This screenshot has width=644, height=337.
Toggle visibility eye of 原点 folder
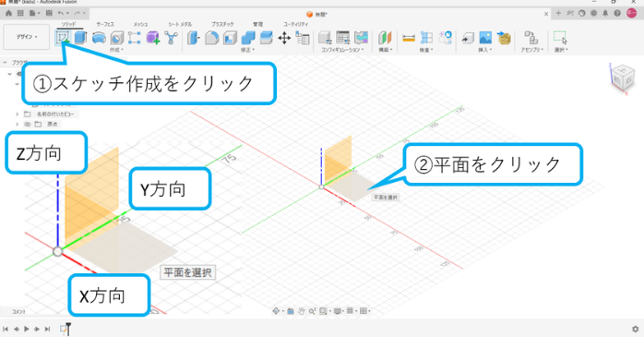coord(28,124)
